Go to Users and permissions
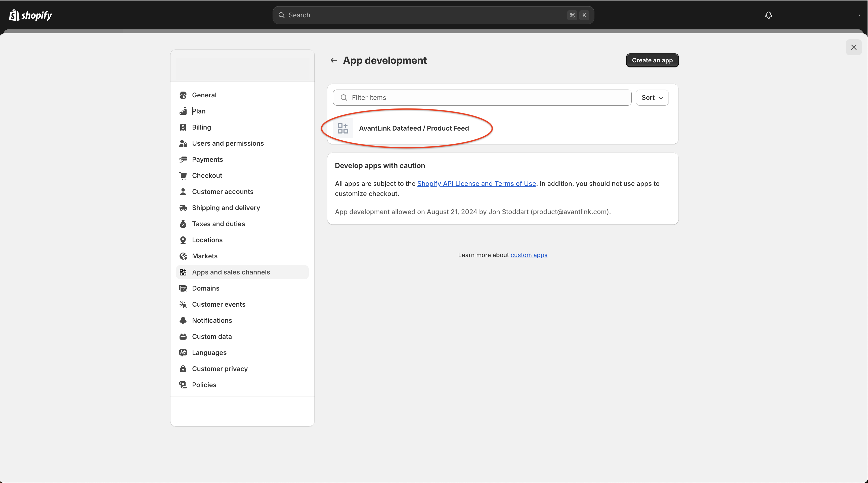 click(242, 144)
